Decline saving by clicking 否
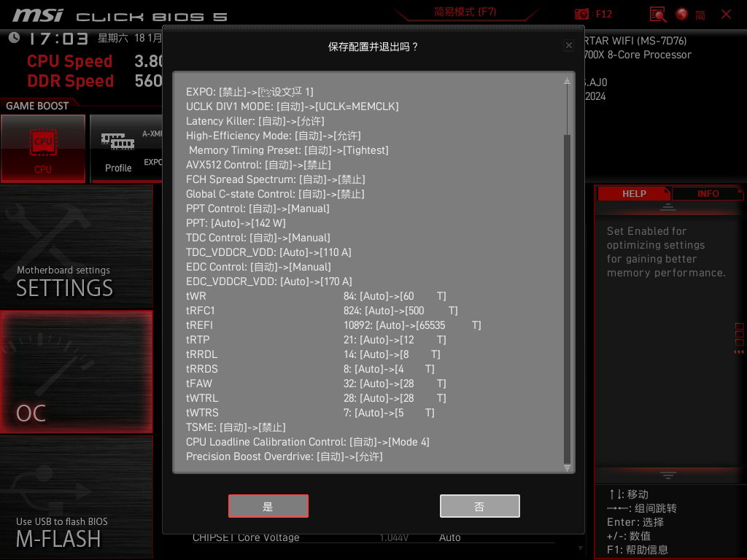This screenshot has height=560, width=747. click(x=480, y=506)
